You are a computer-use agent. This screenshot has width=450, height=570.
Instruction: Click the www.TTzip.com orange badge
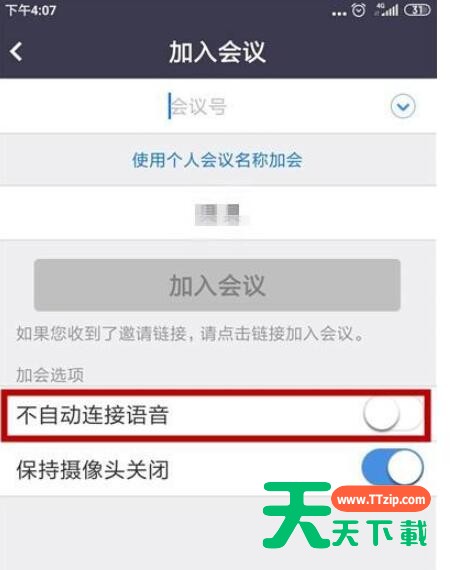(381, 499)
